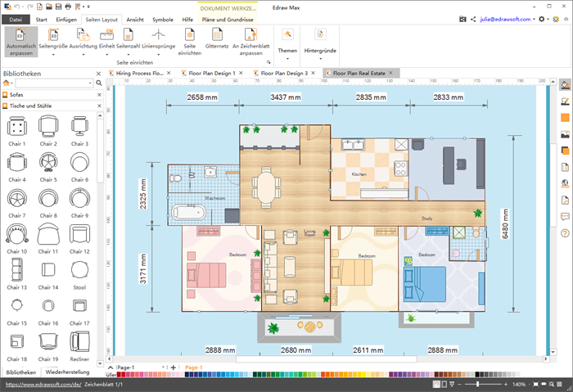
Task: Close the Sofas library section
Action: coord(99,95)
